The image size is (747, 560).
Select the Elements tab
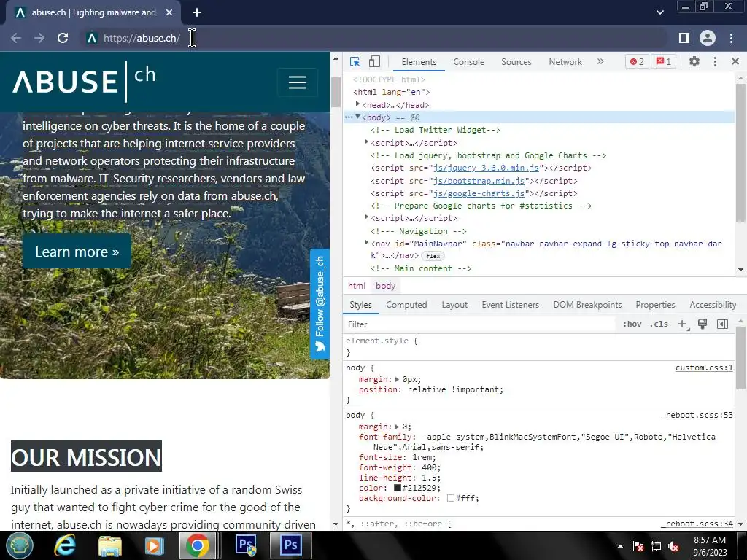pyautogui.click(x=419, y=62)
